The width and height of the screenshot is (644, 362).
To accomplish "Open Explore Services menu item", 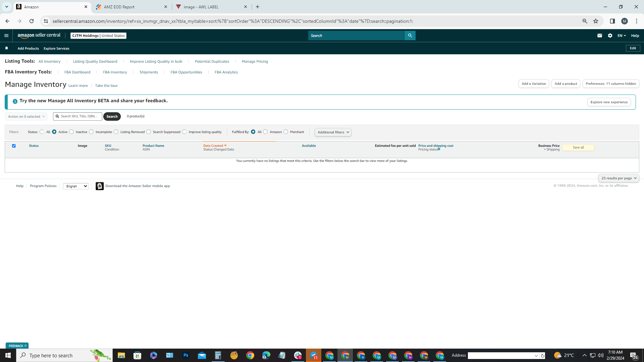I will (x=56, y=48).
